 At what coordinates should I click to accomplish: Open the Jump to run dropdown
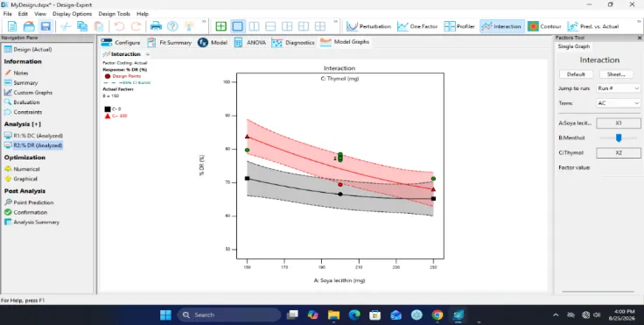619,88
